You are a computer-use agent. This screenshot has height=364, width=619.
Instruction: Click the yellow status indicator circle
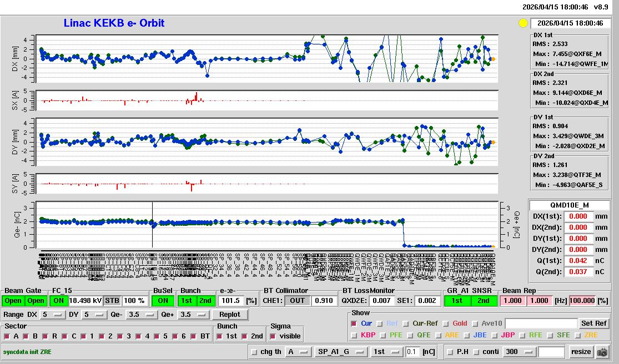(x=522, y=23)
